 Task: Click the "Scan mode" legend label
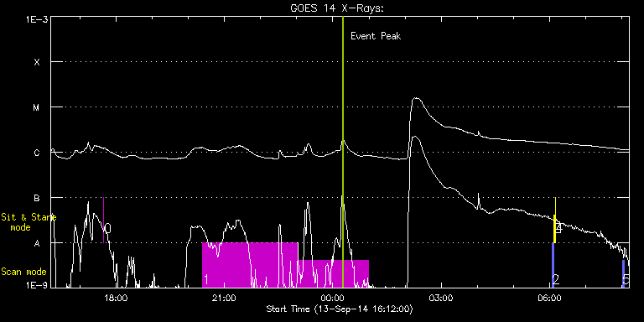coord(23,272)
